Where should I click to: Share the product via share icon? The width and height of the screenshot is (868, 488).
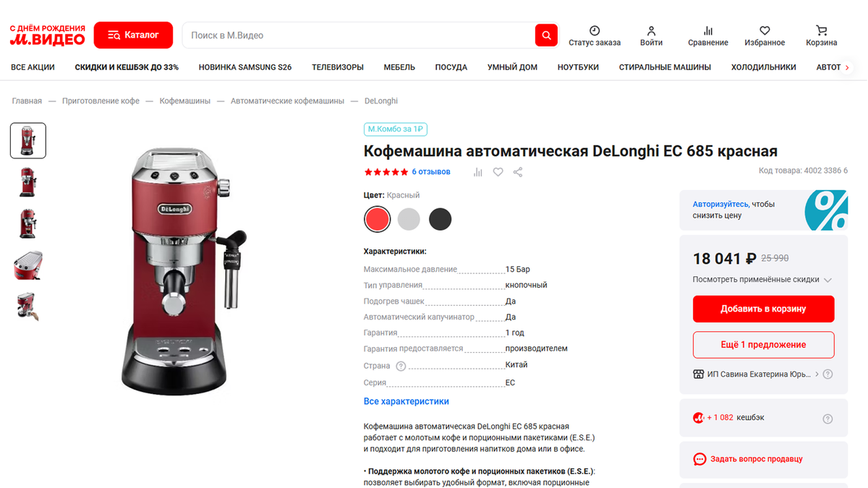(518, 172)
